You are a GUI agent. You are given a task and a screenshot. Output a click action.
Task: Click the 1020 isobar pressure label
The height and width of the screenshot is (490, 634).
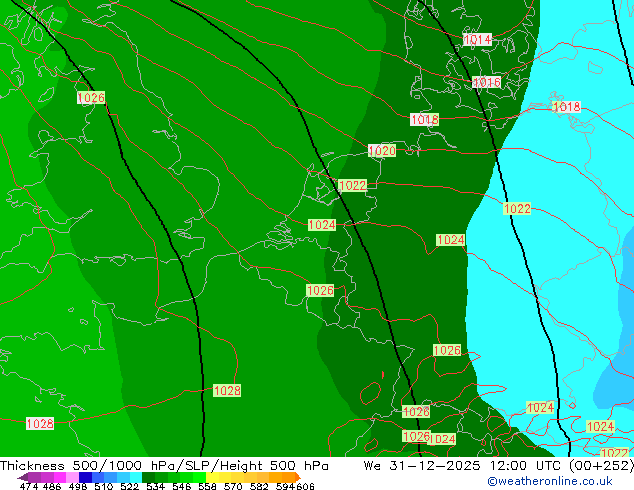[382, 151]
